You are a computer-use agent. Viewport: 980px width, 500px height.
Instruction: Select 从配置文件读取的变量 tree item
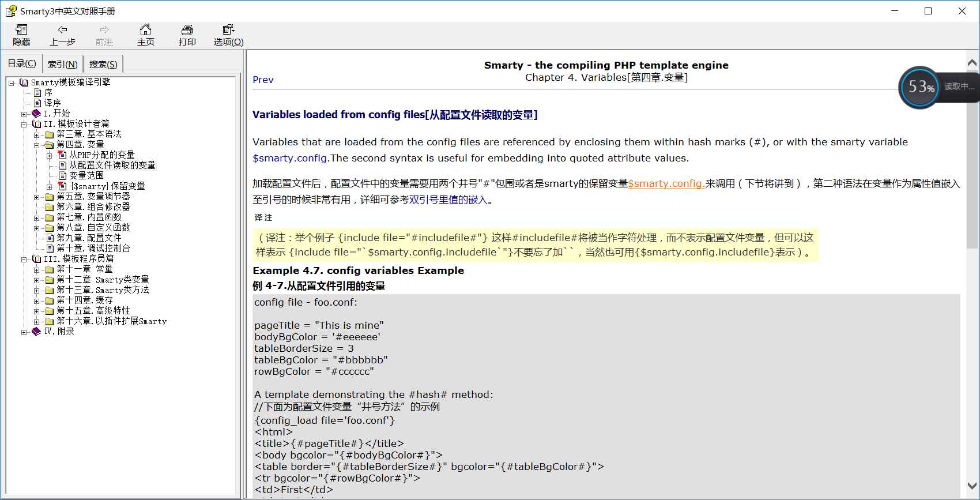pyautogui.click(x=112, y=166)
